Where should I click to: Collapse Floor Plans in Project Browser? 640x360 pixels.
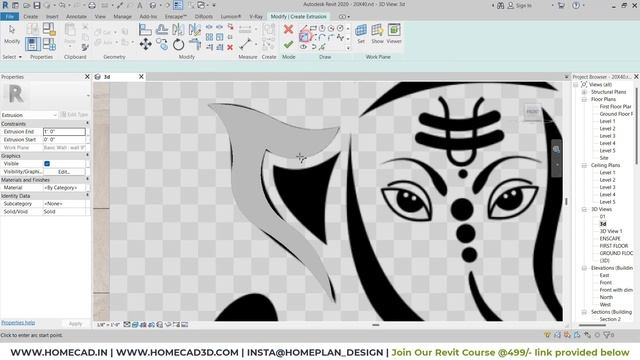(584, 99)
